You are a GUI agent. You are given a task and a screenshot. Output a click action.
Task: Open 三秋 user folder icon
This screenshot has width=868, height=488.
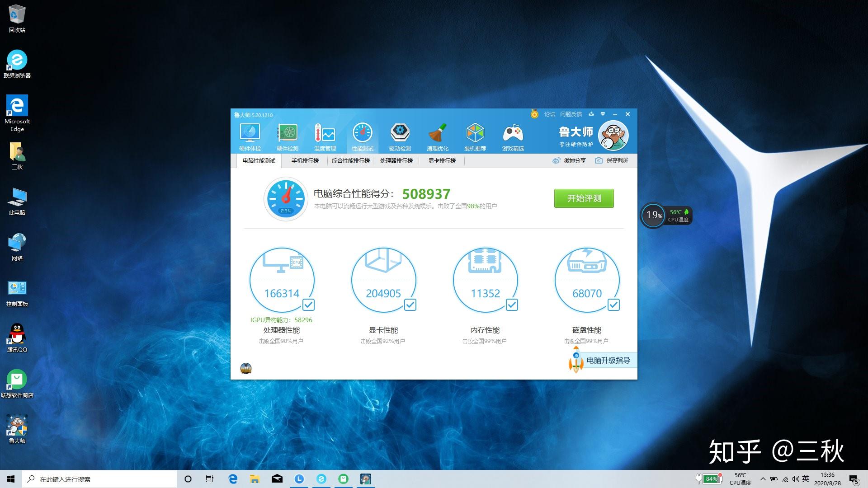pyautogui.click(x=17, y=156)
